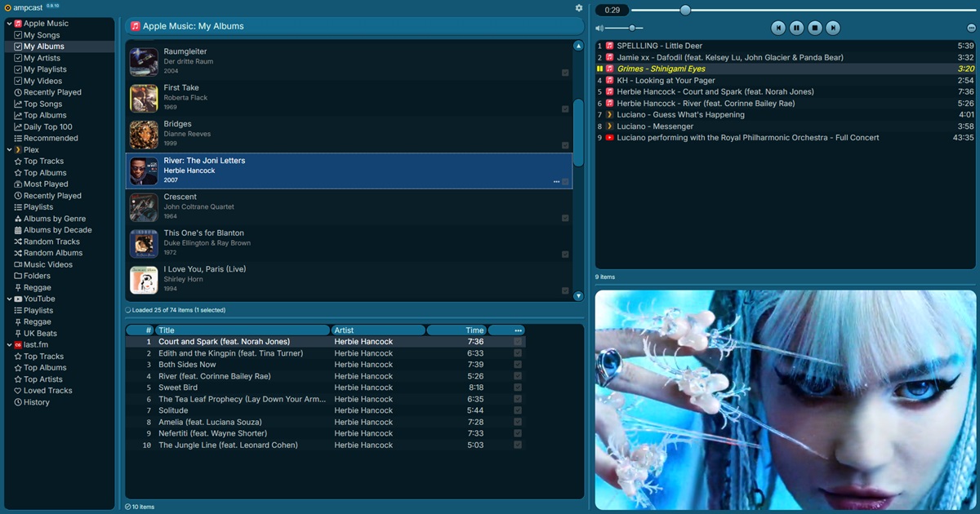This screenshot has height=514, width=980.
Task: Toggle the Sweet Bird track checkbox
Action: point(518,388)
